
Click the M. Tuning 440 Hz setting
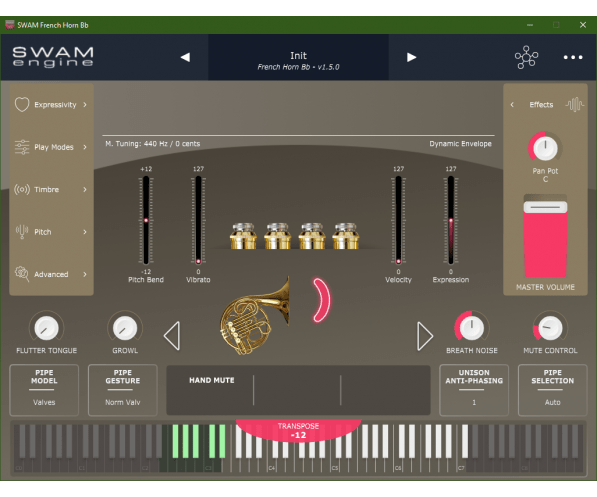[153, 144]
